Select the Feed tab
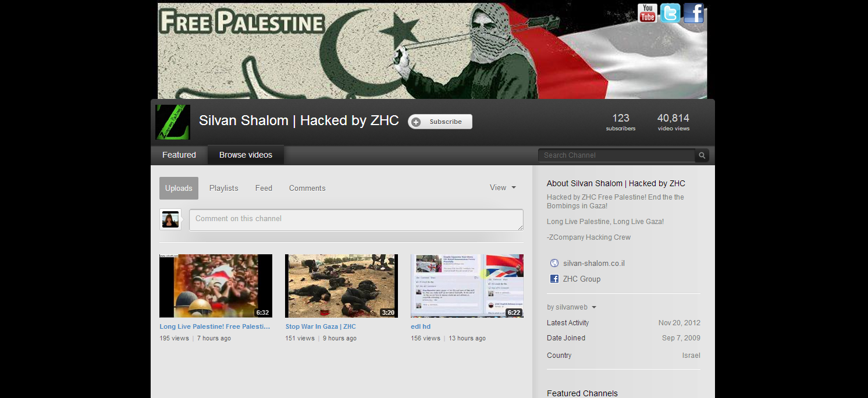 (x=264, y=188)
